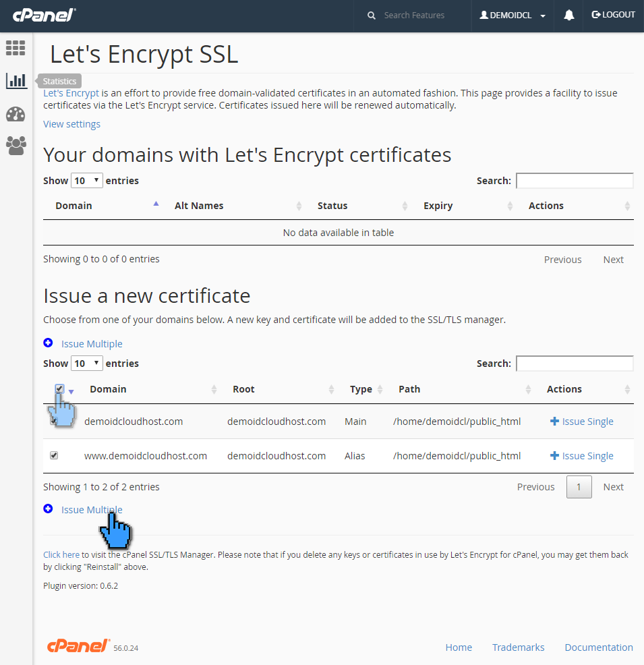Click the cPanel logo in the footer
Screen dimensions: 644x665
78,646
